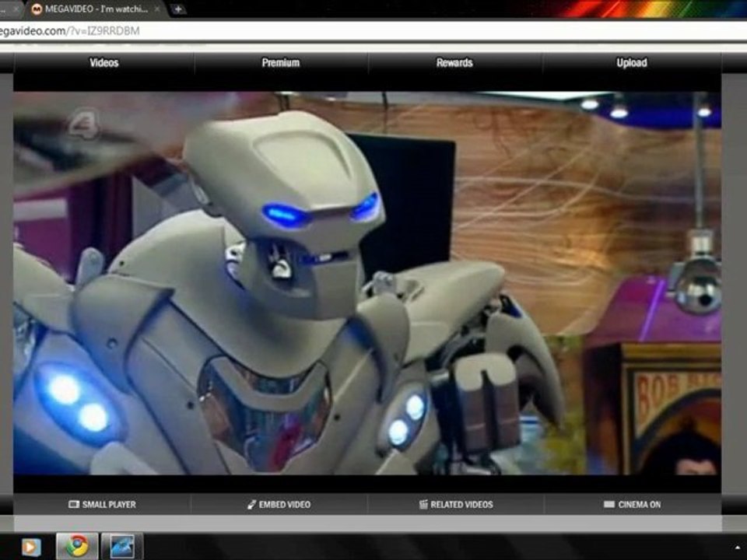Toggle Cinema On mode

(x=632, y=504)
